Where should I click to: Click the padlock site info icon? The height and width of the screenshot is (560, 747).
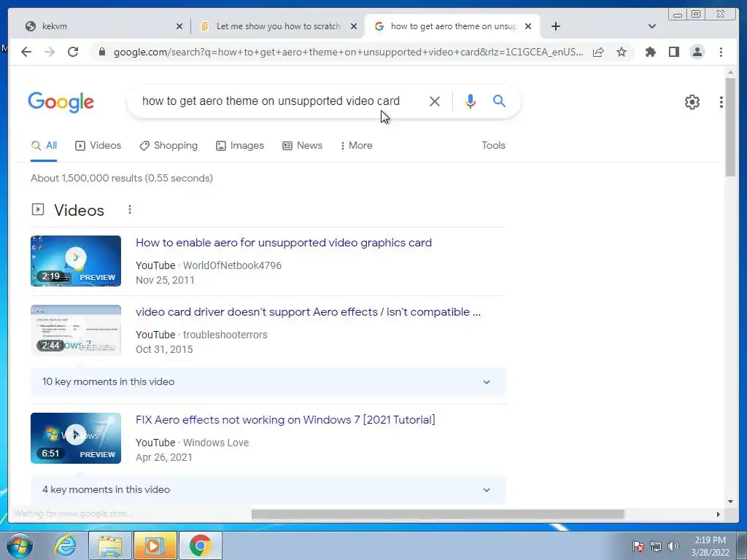click(x=101, y=52)
